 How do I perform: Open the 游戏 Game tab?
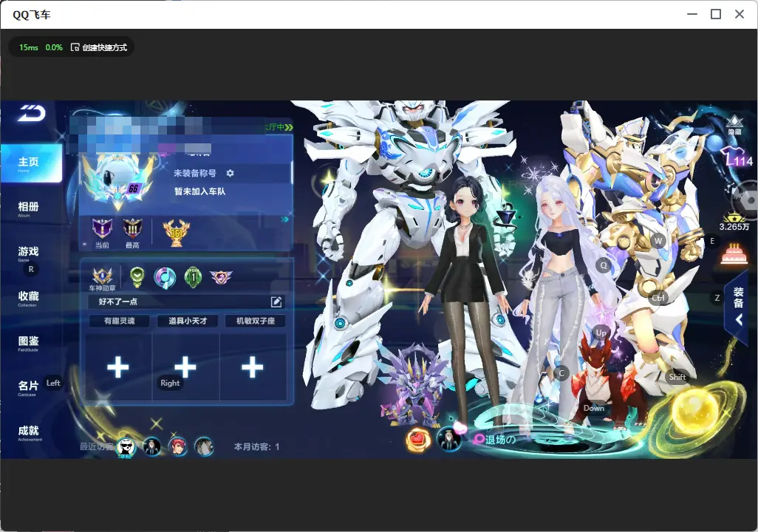[x=28, y=253]
